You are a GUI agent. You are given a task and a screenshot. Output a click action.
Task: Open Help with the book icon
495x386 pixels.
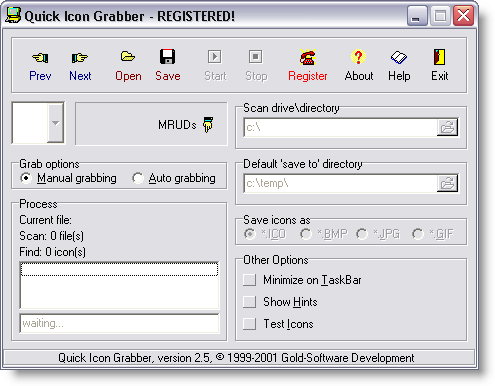[399, 57]
